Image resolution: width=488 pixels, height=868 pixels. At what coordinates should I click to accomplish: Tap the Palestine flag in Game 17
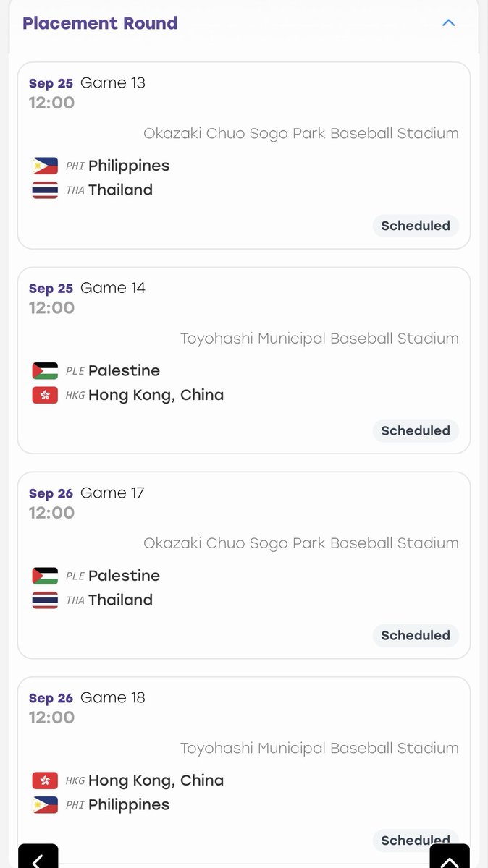tap(45, 576)
